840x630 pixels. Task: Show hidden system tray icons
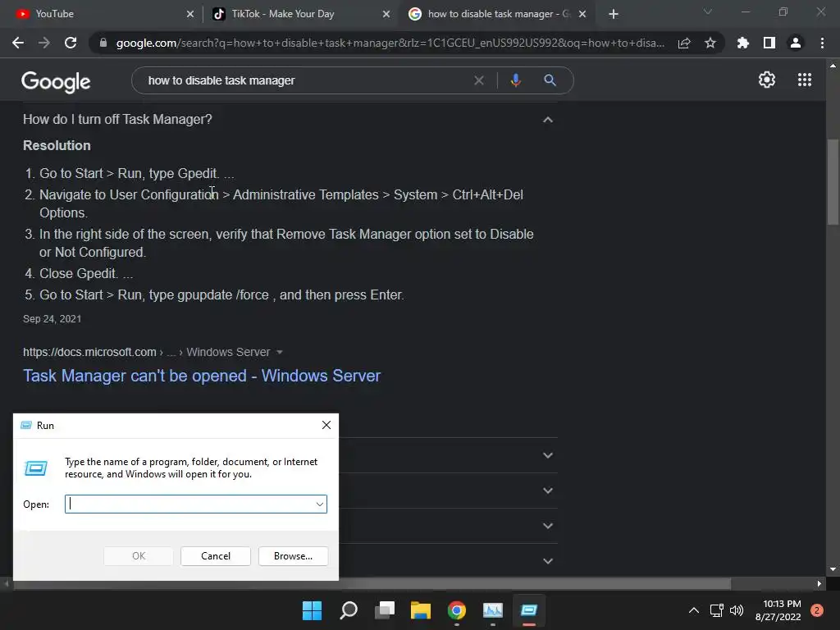(694, 610)
